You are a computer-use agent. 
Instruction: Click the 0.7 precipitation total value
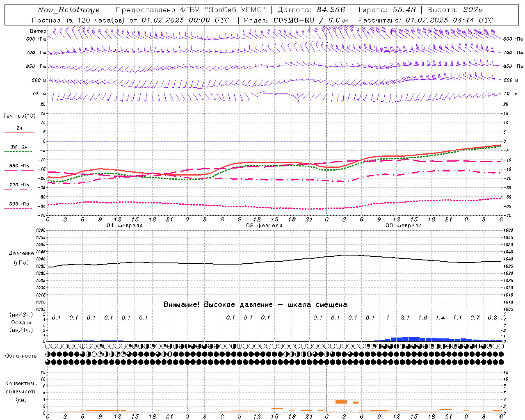(x=475, y=318)
